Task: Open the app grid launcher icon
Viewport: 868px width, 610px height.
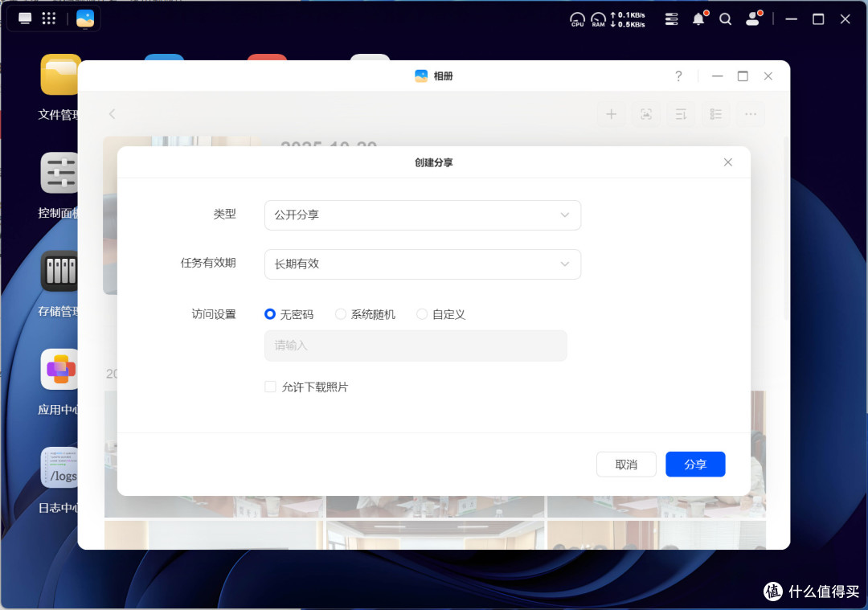Action: (x=49, y=18)
